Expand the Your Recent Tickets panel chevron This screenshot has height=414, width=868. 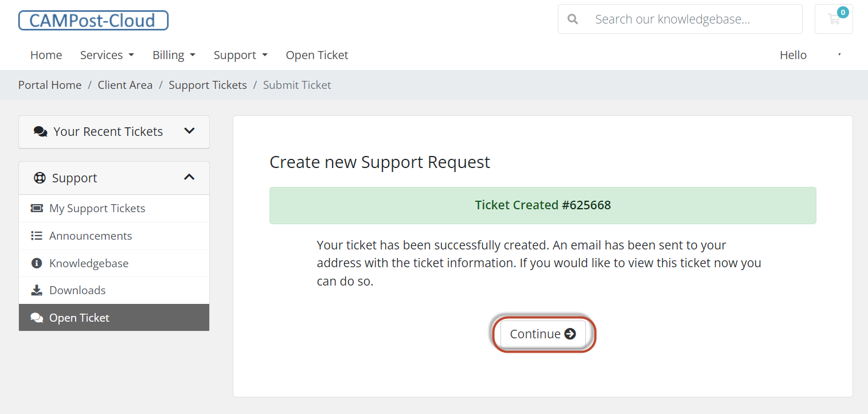tap(189, 131)
